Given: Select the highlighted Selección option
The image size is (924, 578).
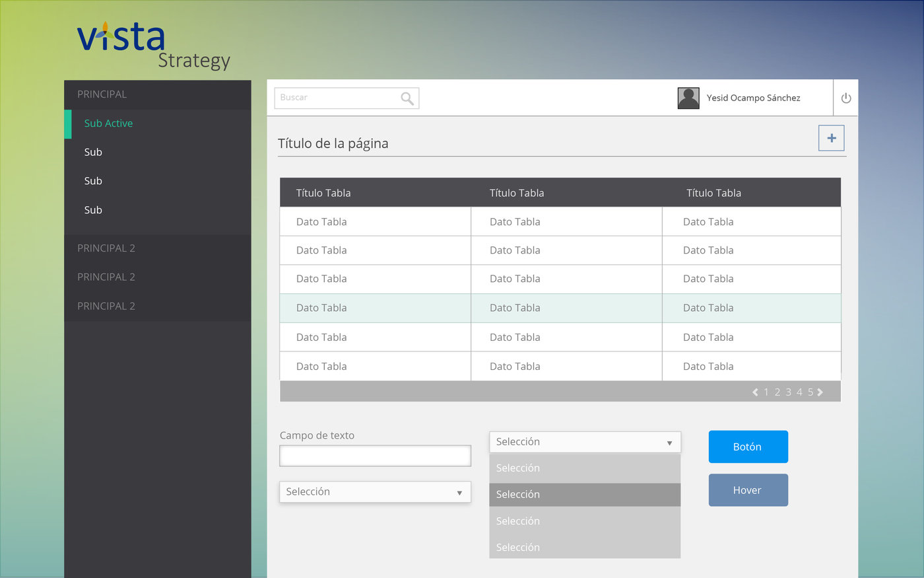Looking at the screenshot, I should click(x=584, y=494).
